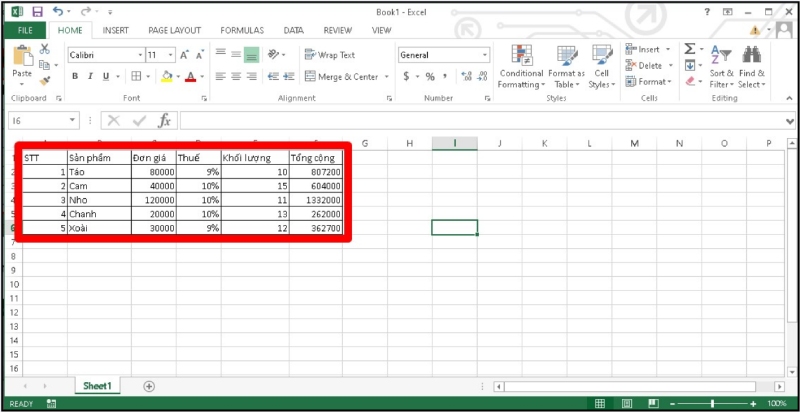Select the Format Painter brush

click(45, 81)
